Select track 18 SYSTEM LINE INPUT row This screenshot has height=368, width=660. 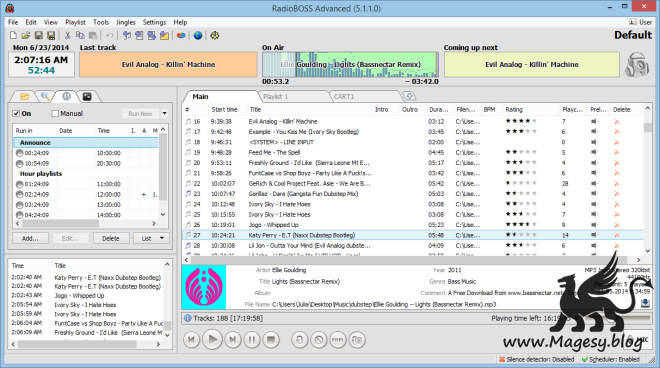(413, 142)
